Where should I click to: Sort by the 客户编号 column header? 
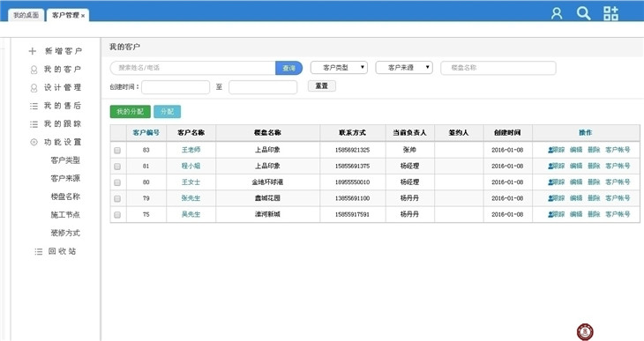[x=146, y=132]
